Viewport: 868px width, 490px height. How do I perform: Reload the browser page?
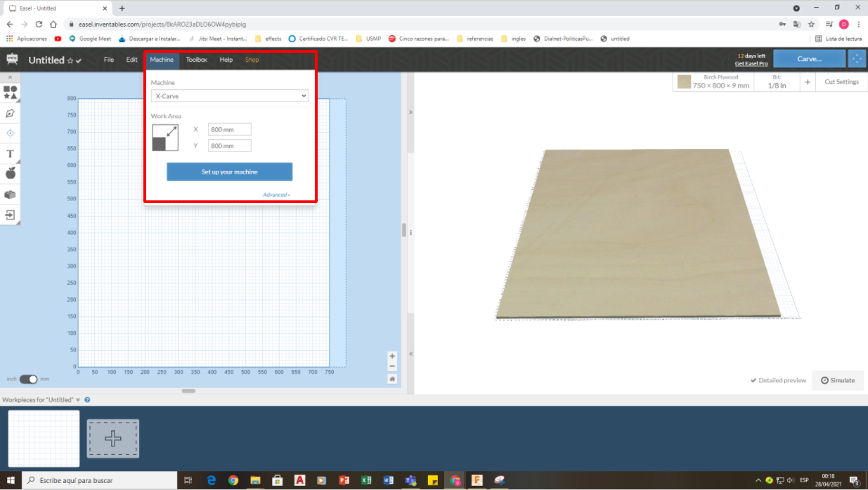(39, 24)
